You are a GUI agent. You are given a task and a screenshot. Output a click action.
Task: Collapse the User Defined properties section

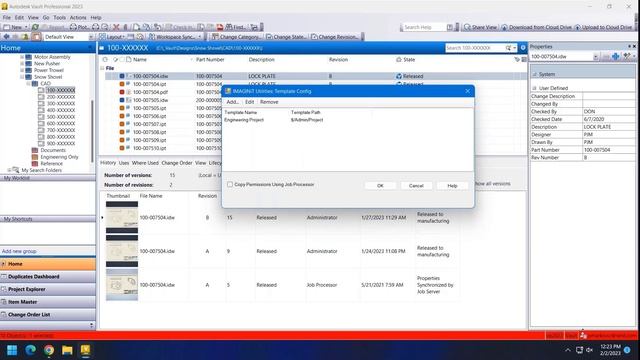(535, 88)
